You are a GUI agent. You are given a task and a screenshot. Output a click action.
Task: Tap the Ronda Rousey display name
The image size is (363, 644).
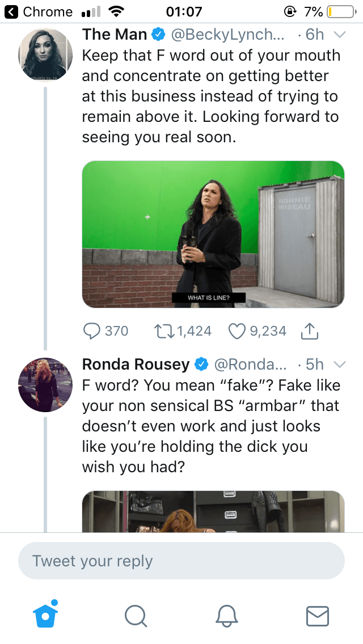click(x=136, y=364)
